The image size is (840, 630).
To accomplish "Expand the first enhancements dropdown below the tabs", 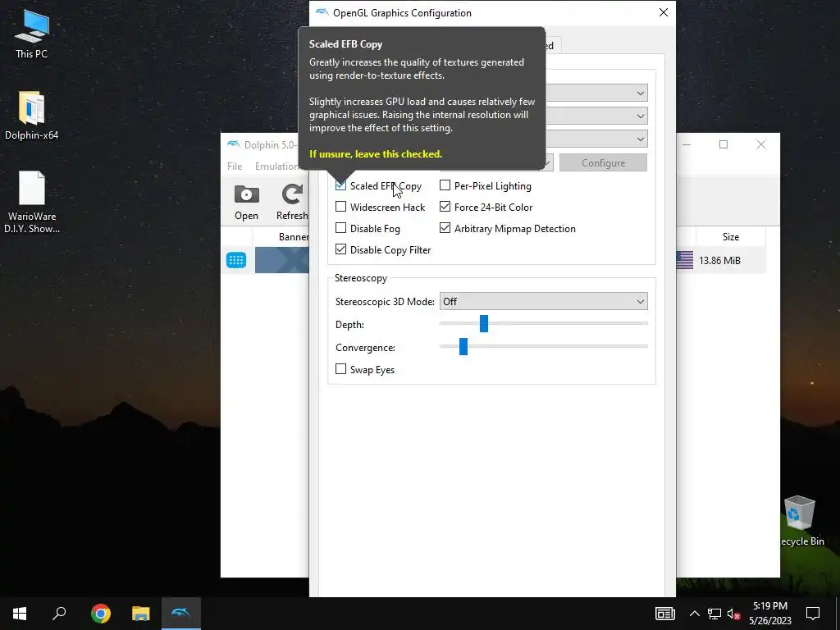I will click(x=640, y=94).
